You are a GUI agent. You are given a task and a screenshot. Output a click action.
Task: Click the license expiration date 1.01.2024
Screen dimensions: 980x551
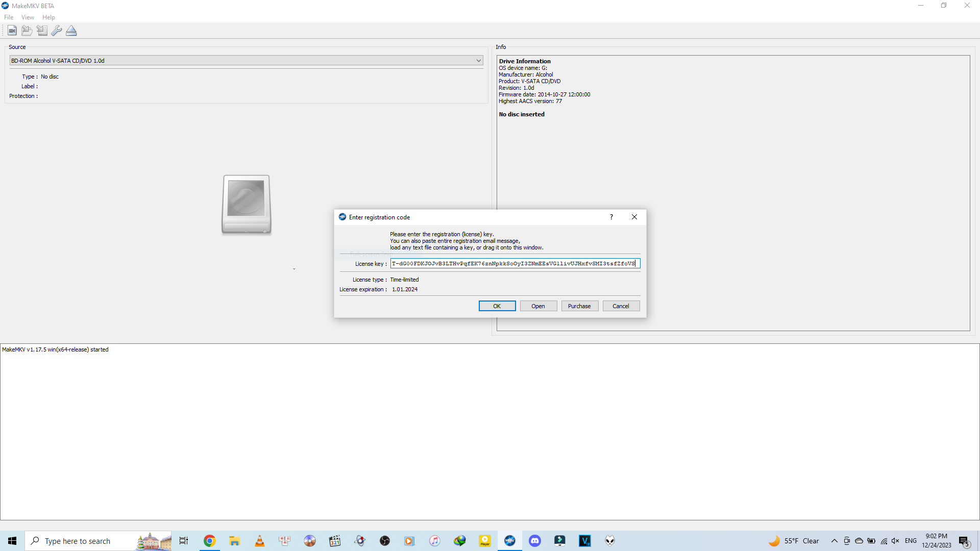click(405, 289)
